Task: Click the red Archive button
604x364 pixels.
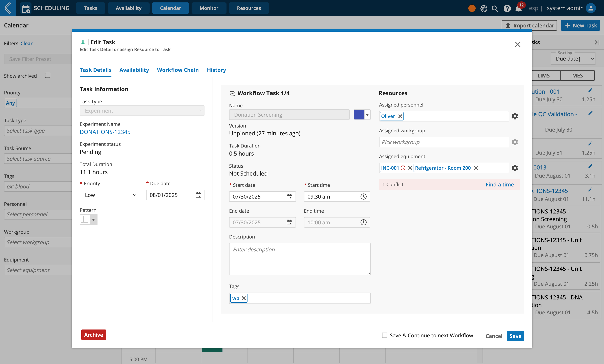Action: tap(93, 335)
